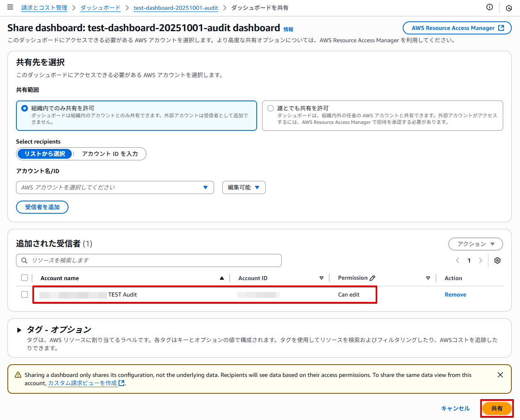Go to previous page of recipients

(x=458, y=260)
